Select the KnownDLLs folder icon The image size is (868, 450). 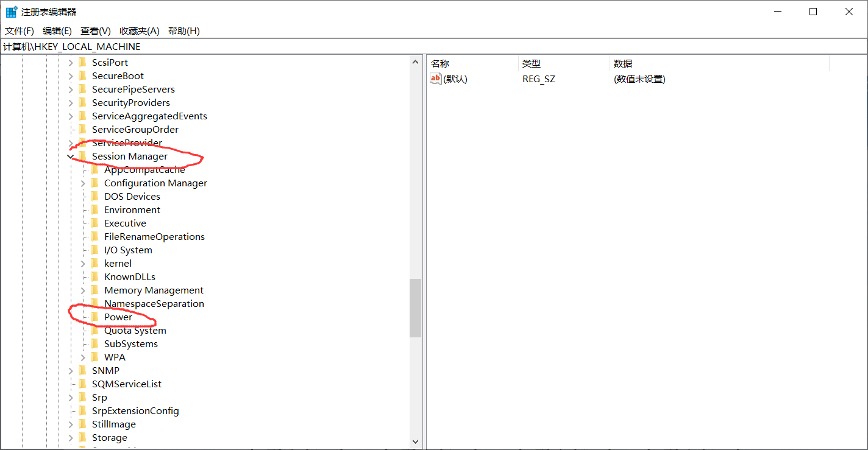click(x=94, y=276)
